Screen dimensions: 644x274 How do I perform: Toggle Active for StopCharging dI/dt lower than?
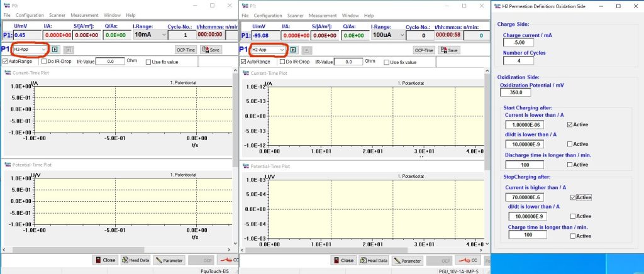point(573,216)
